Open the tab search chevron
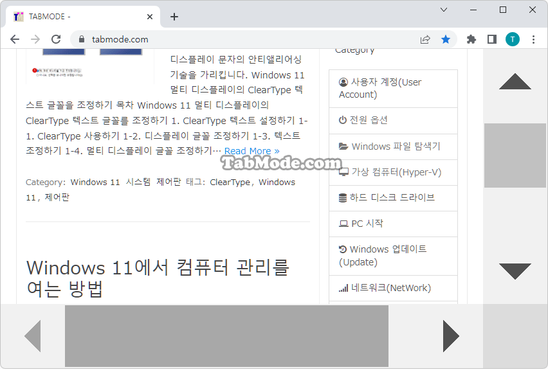 coord(444,10)
